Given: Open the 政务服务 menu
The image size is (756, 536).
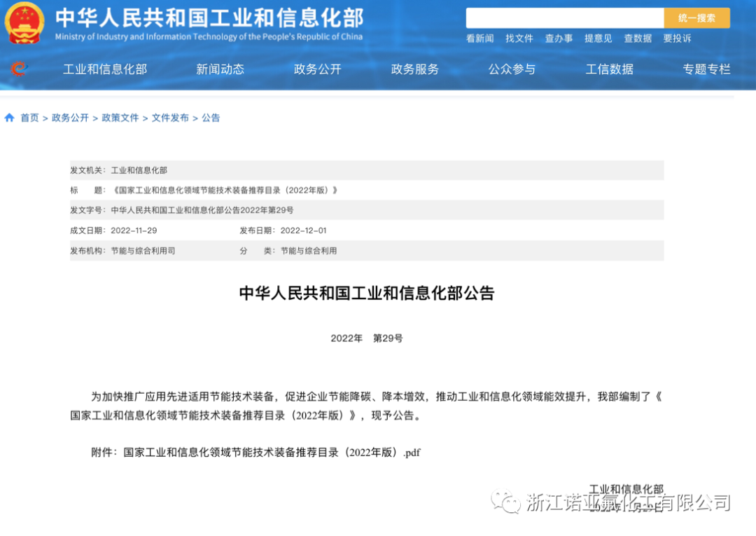Looking at the screenshot, I should pyautogui.click(x=414, y=69).
